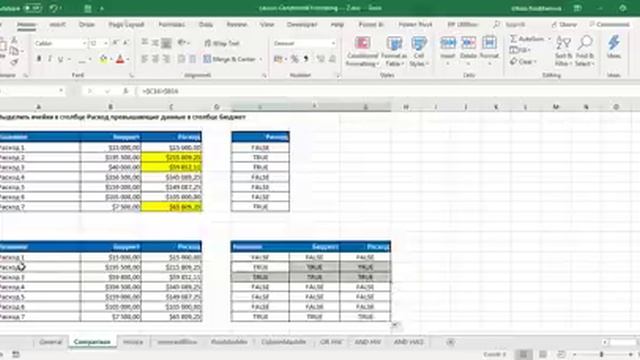
Task: Decrease font size with the smaller A
Action: coord(125,43)
